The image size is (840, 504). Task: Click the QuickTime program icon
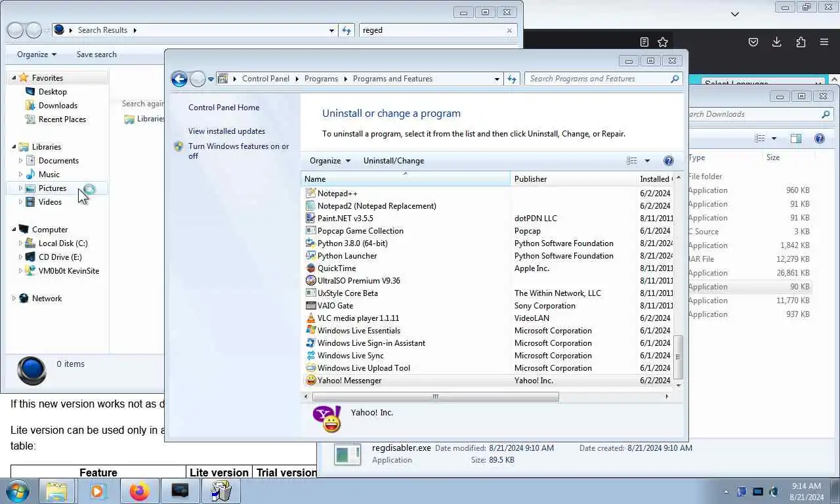tap(311, 268)
